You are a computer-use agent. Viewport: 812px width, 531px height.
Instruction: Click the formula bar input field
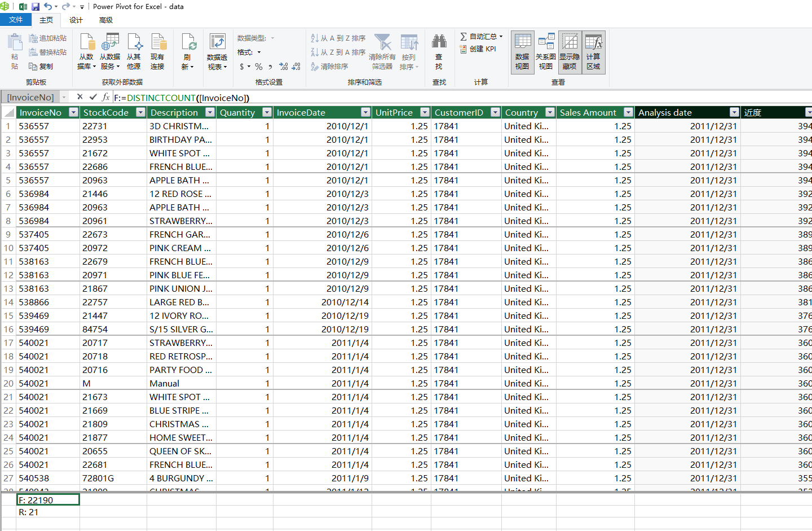[462, 98]
